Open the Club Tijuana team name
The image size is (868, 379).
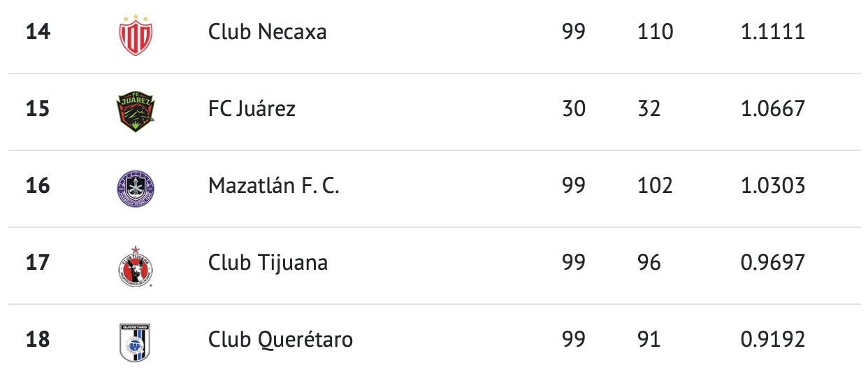[268, 264]
